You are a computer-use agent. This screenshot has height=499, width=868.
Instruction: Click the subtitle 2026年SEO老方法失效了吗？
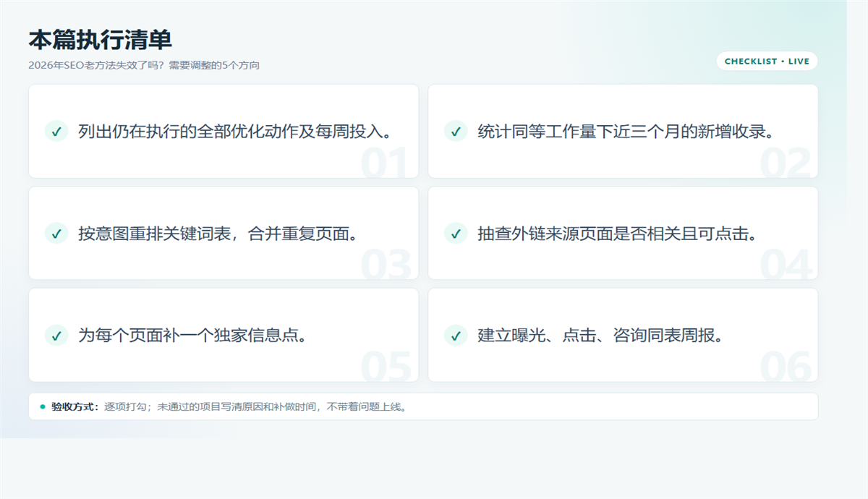98,65
